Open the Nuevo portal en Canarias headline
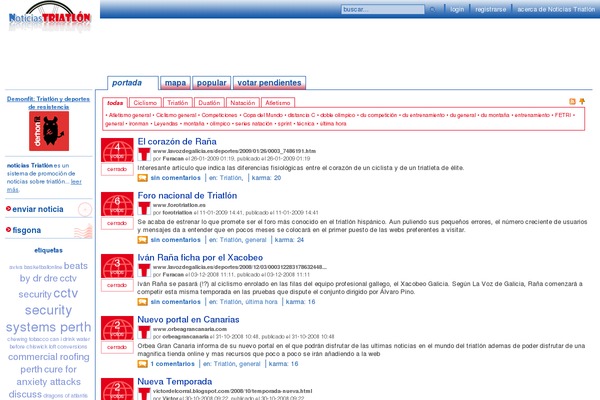Viewport: 600px width, 400px height. (x=188, y=320)
